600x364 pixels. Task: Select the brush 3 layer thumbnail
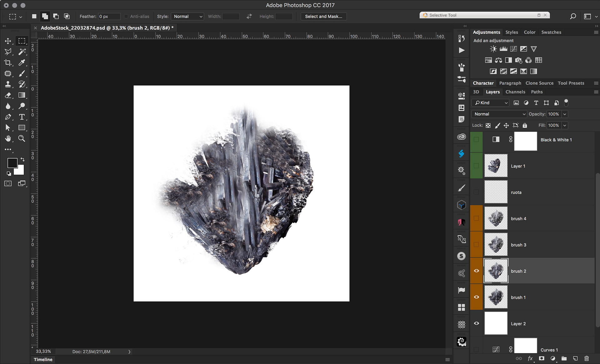click(x=496, y=245)
